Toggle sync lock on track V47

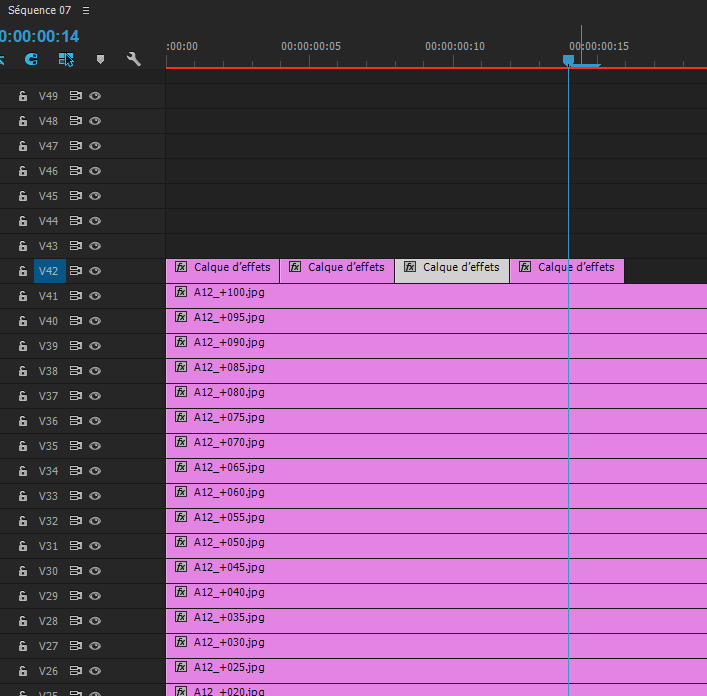(75, 146)
